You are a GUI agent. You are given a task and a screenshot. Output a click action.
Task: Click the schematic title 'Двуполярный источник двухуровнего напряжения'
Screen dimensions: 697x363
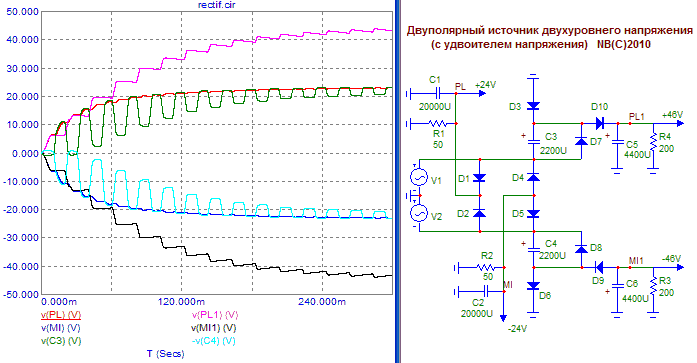tap(549, 31)
